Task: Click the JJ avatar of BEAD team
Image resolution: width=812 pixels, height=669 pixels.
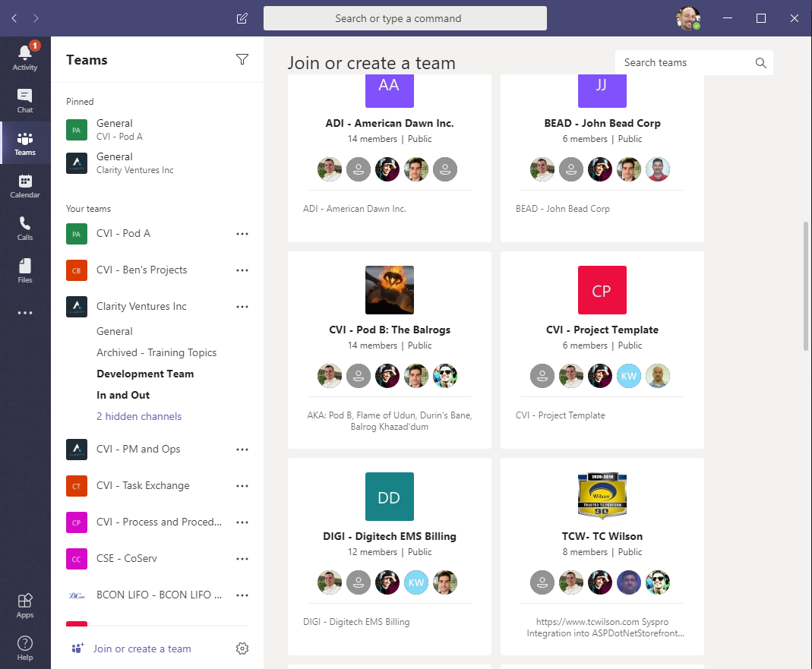Action: (602, 90)
